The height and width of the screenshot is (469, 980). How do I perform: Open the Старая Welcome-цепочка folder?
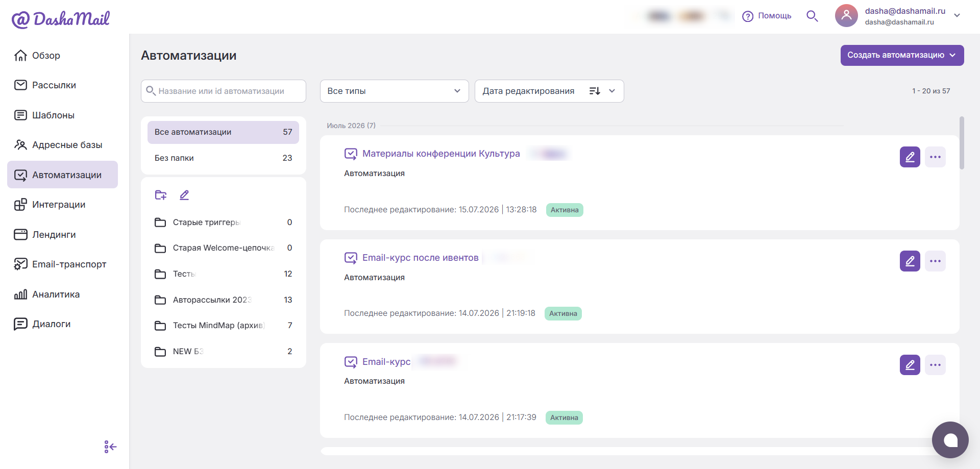point(223,248)
